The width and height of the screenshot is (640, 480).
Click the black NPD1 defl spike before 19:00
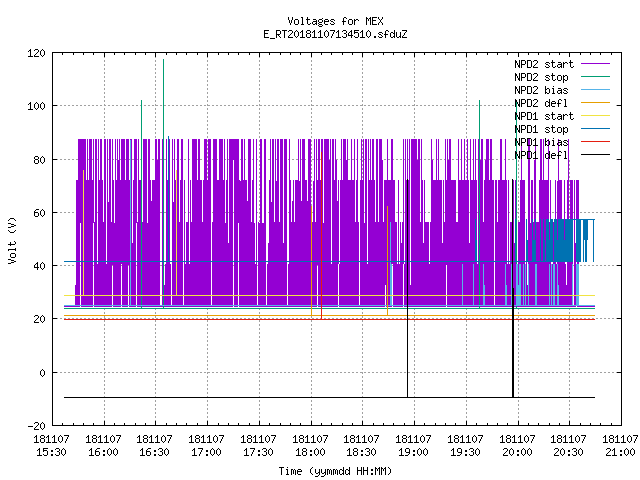click(407, 288)
